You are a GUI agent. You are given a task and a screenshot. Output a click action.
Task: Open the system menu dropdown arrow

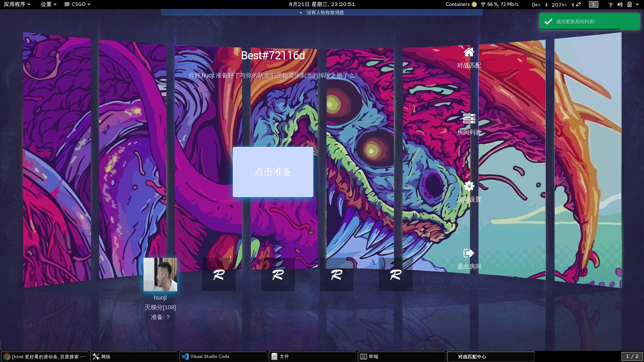pos(637,4)
